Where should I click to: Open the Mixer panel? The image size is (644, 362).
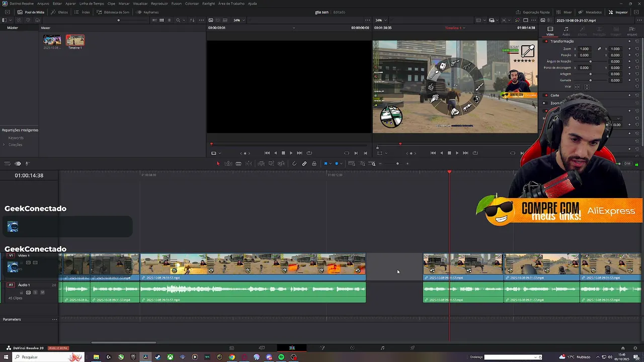pos(564,12)
